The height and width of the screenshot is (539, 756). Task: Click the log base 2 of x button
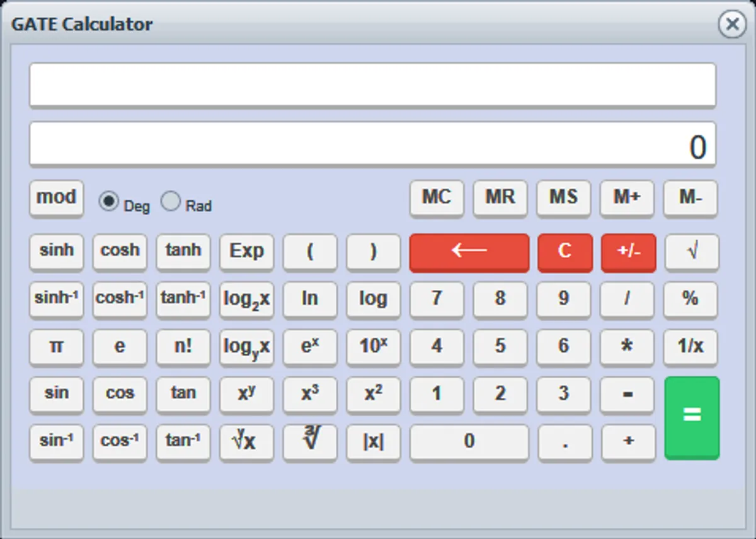pos(246,299)
